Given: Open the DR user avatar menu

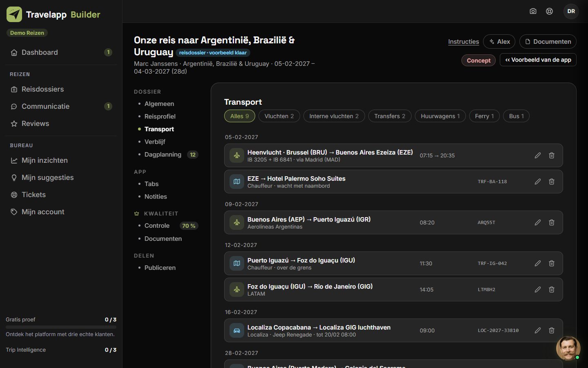Looking at the screenshot, I should (571, 11).
